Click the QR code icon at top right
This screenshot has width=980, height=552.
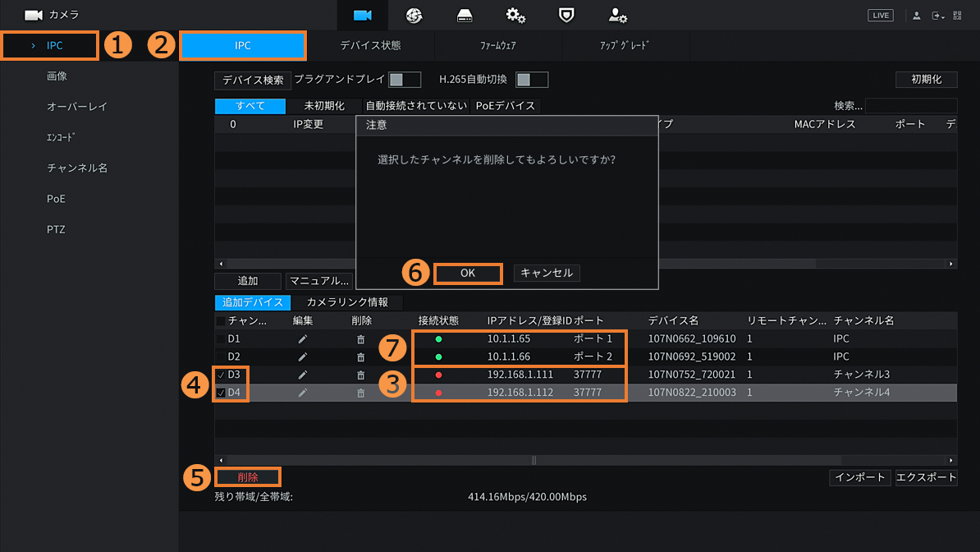pyautogui.click(x=957, y=16)
